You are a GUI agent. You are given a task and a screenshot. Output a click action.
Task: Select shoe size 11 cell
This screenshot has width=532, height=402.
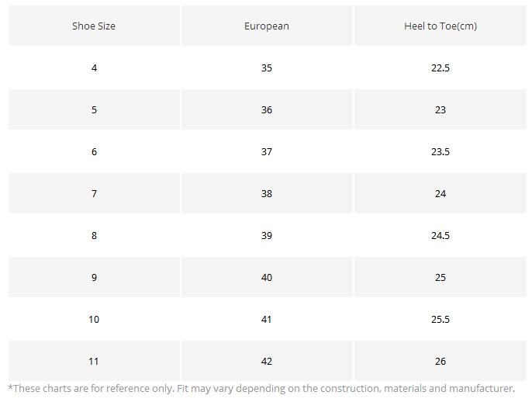(x=94, y=361)
